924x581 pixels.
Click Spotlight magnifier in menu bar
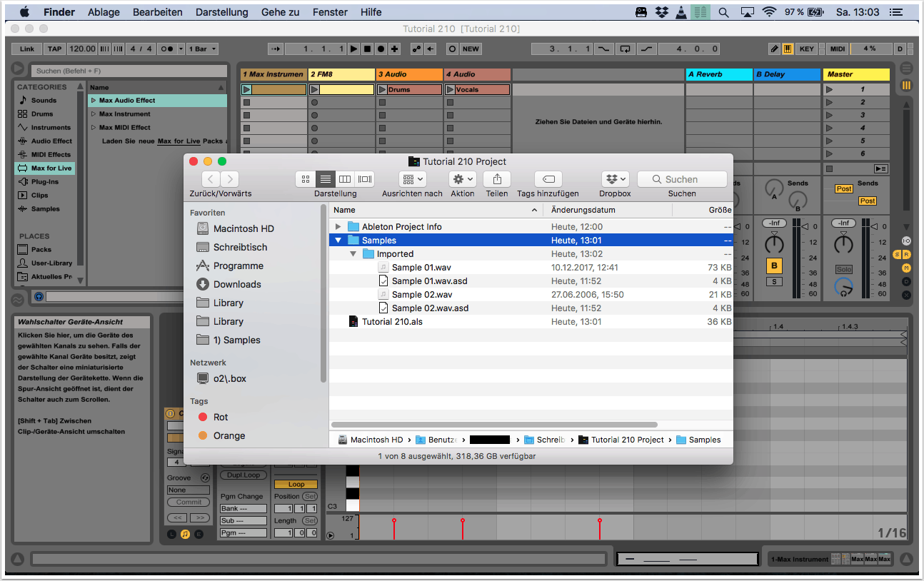click(723, 12)
